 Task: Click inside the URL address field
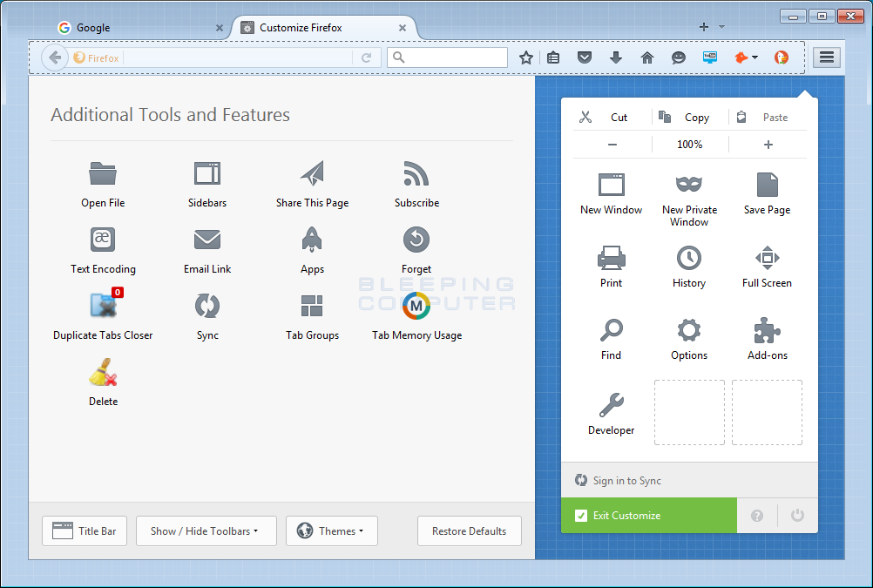239,57
